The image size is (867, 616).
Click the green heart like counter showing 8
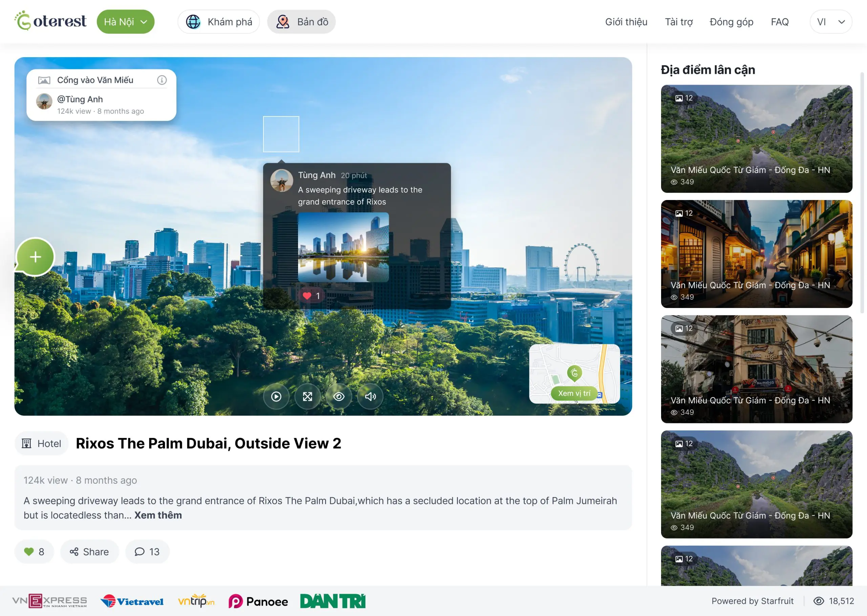coord(34,551)
